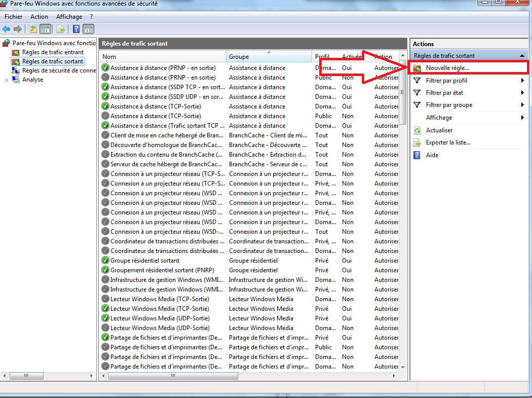Click the Export list toolbar icon
The width and height of the screenshot is (532, 398).
(61, 29)
